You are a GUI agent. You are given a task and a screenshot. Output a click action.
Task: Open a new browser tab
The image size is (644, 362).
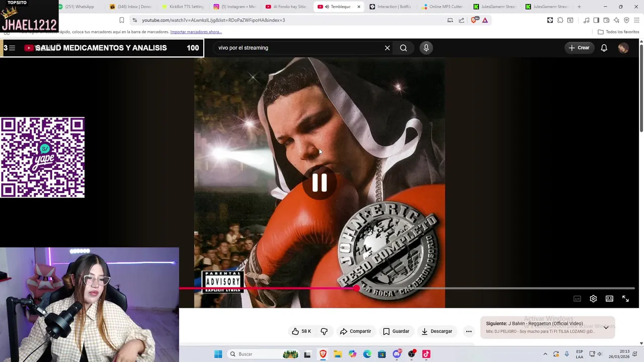[579, 7]
